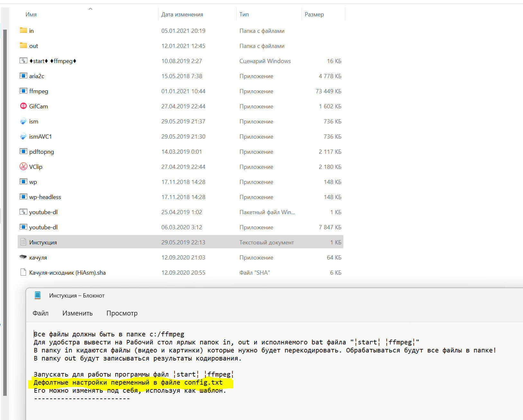Click the date "12.09.2020 21:03"
The image size is (523, 420).
click(x=183, y=258)
